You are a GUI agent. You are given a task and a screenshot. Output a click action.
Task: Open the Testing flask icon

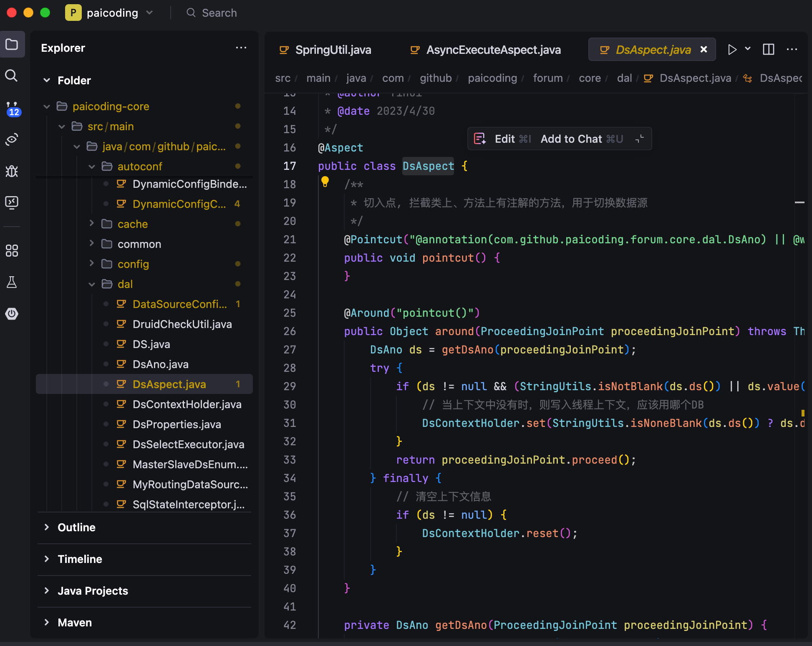click(x=12, y=283)
